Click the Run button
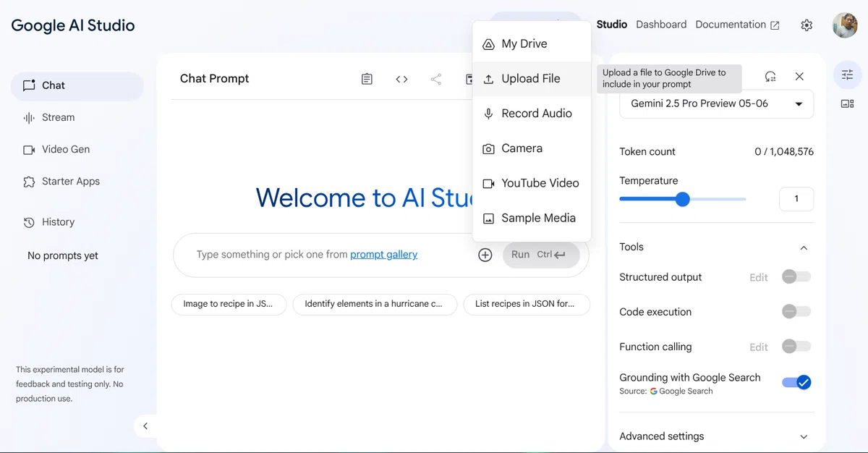 click(x=541, y=255)
